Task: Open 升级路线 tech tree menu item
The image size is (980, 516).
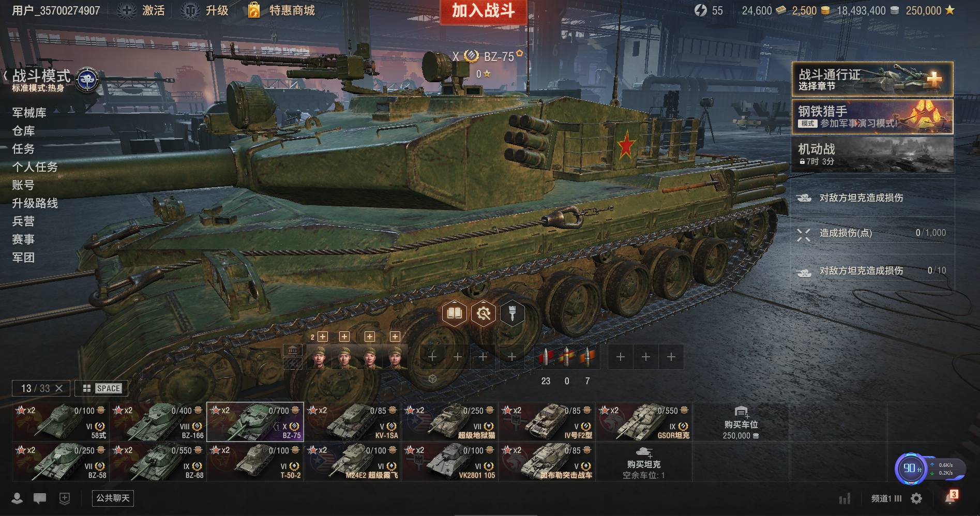Action: pos(35,203)
